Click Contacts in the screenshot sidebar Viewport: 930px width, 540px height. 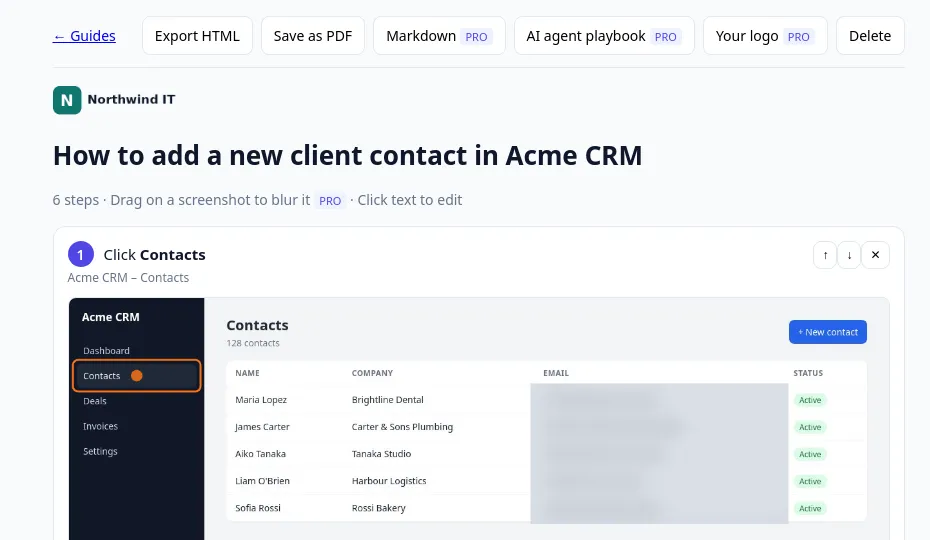(136, 376)
